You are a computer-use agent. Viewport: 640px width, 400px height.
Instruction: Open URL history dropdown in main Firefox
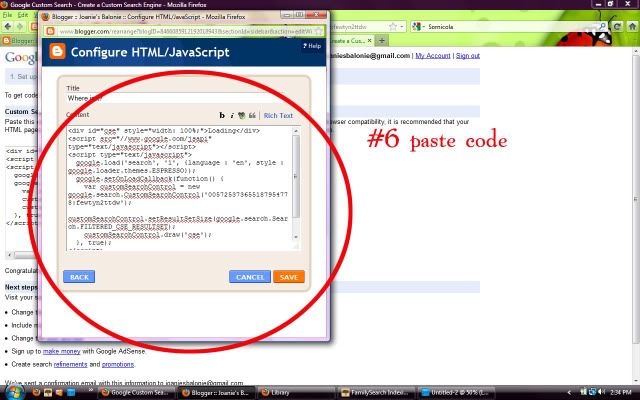402,27
